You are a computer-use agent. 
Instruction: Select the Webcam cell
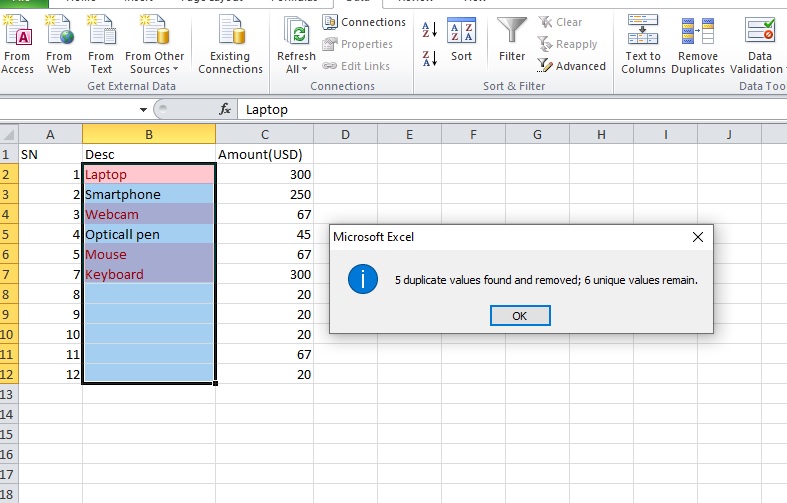click(149, 214)
